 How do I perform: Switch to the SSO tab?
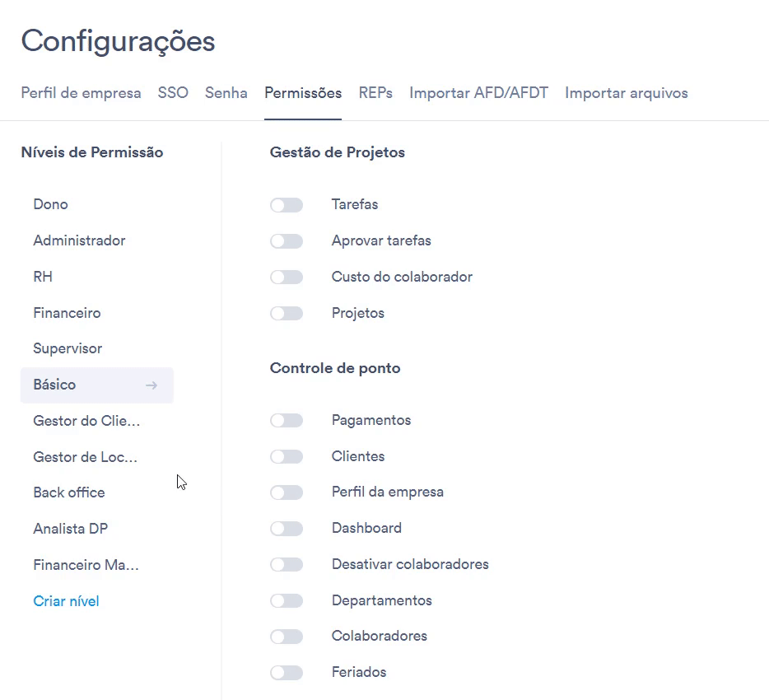173,93
